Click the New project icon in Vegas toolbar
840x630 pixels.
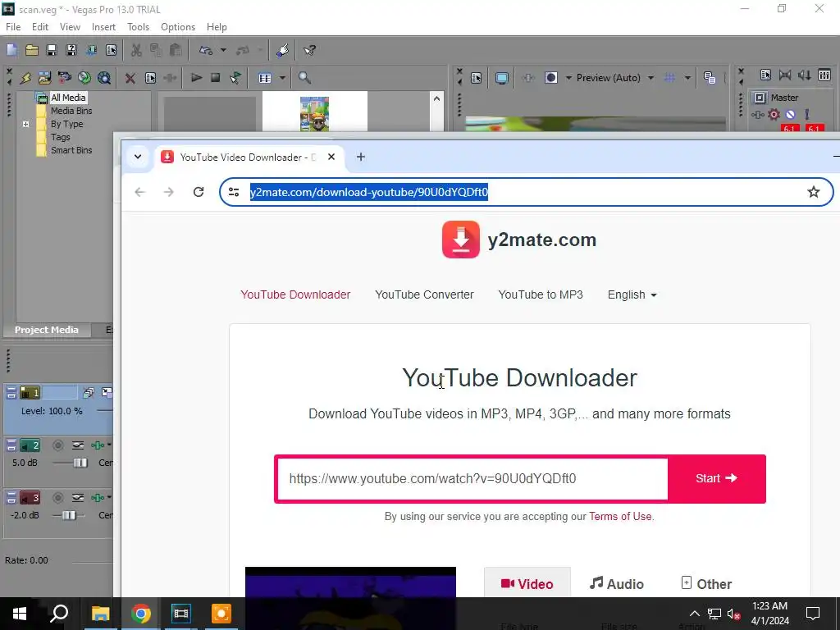(11, 50)
